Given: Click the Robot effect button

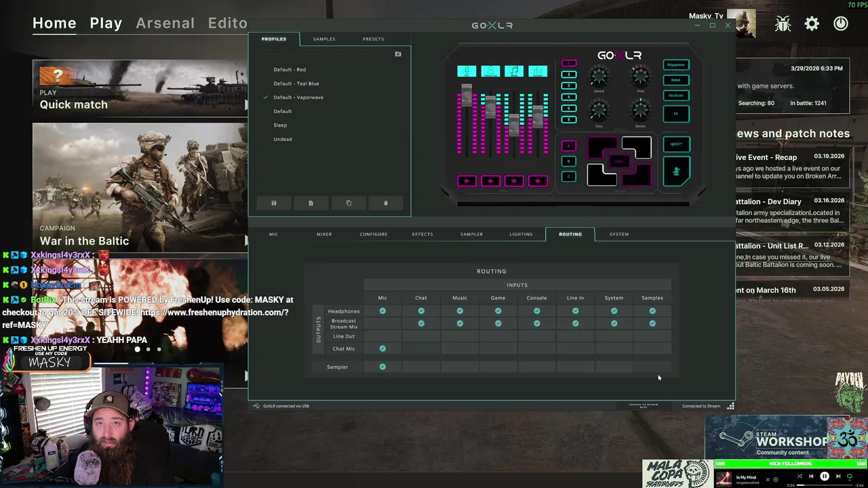Looking at the screenshot, I should [x=676, y=80].
